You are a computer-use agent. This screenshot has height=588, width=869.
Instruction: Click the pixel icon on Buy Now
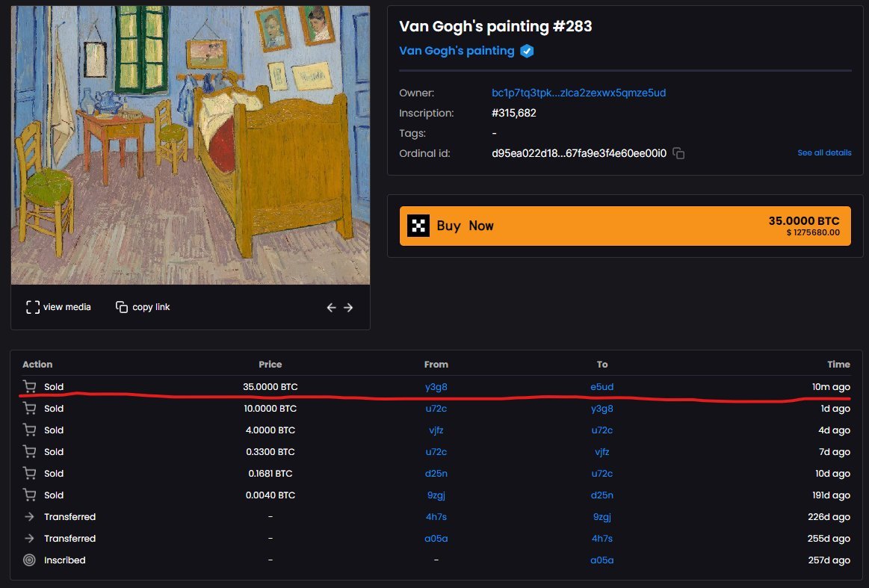pos(418,226)
